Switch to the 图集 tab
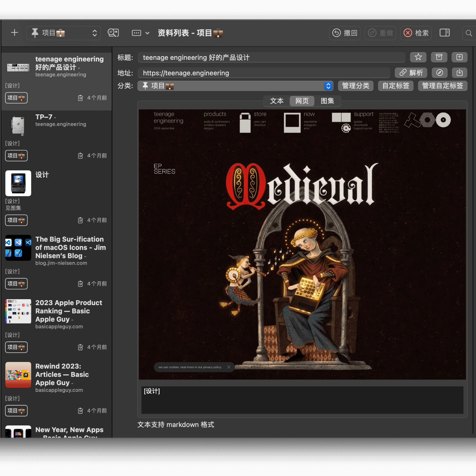The height and width of the screenshot is (476, 476). [327, 101]
